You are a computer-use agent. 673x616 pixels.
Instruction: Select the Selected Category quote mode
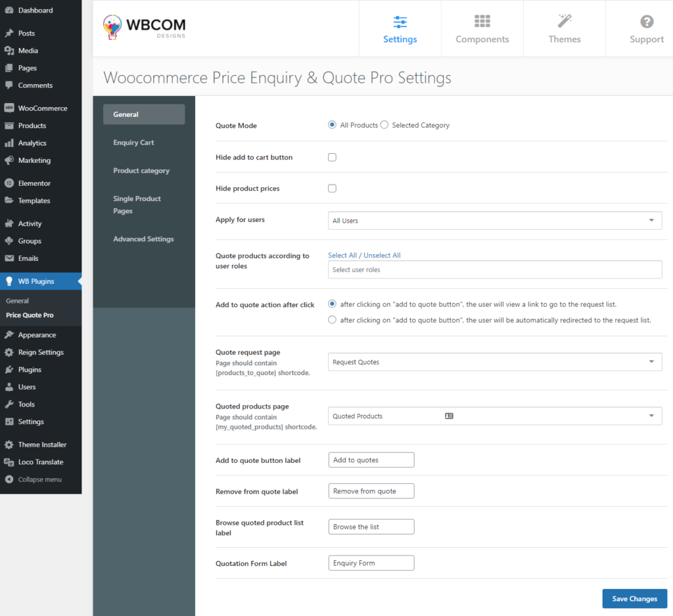pyautogui.click(x=384, y=125)
